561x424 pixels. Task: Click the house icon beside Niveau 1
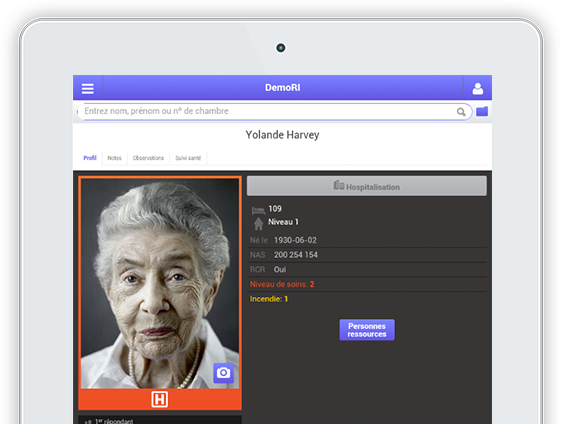pyautogui.click(x=258, y=224)
